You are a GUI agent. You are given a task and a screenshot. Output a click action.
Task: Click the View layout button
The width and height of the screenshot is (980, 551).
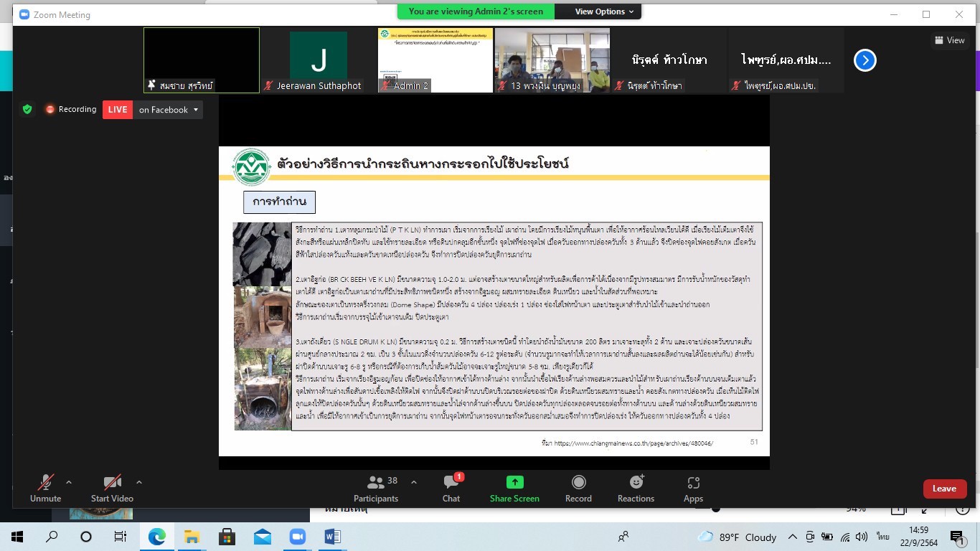(949, 40)
